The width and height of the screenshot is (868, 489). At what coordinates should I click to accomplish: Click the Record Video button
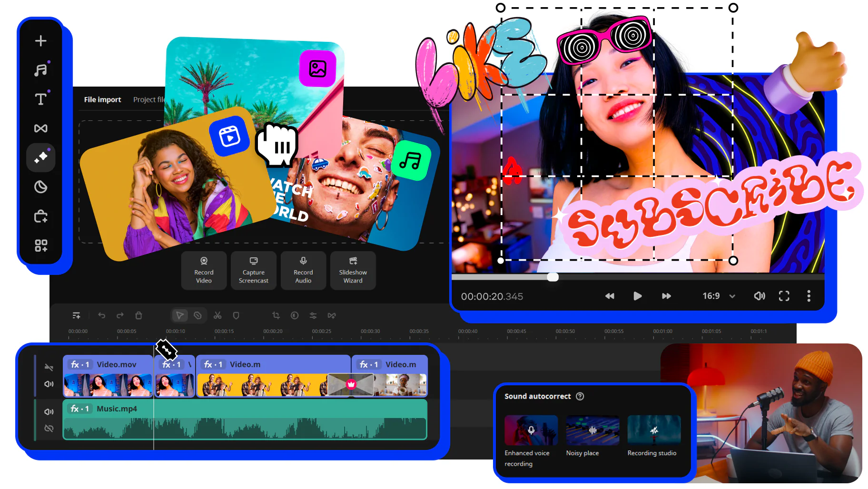(x=204, y=271)
